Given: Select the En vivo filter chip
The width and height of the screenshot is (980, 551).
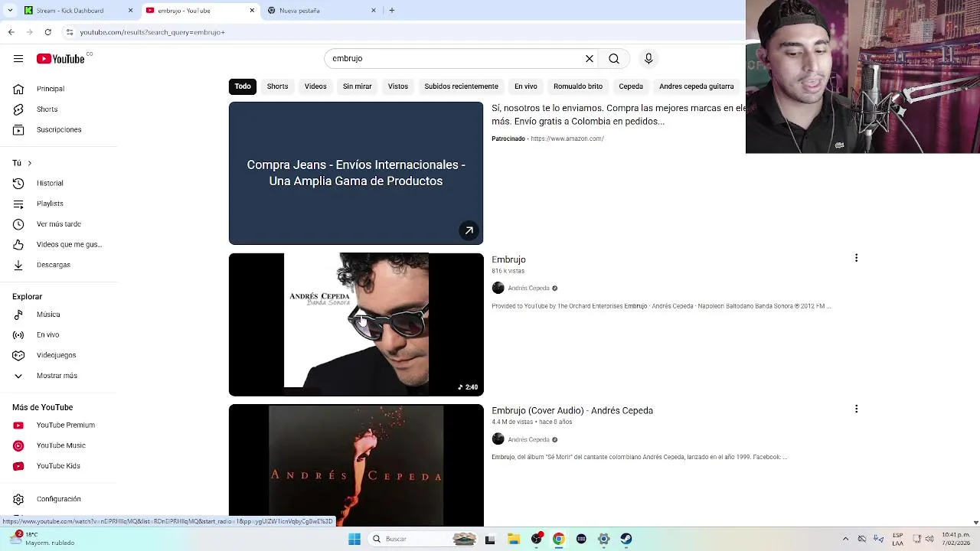Looking at the screenshot, I should click(x=525, y=86).
